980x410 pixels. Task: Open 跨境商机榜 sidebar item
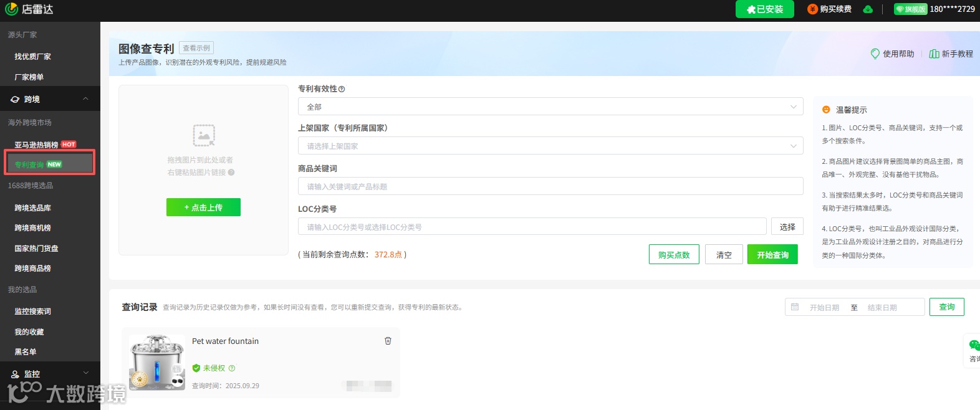click(x=33, y=228)
